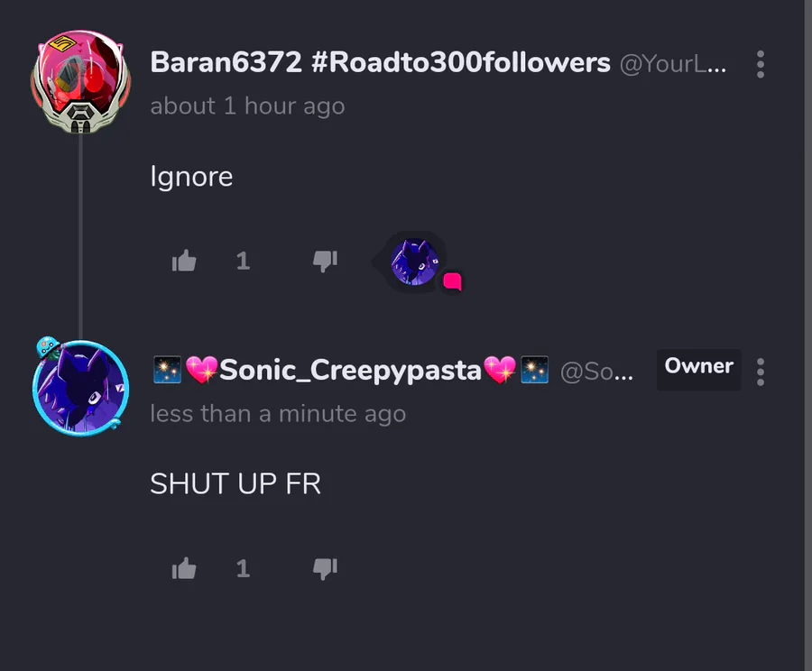The height and width of the screenshot is (671, 812).
Task: Click the @So... username handle
Action: 596,372
